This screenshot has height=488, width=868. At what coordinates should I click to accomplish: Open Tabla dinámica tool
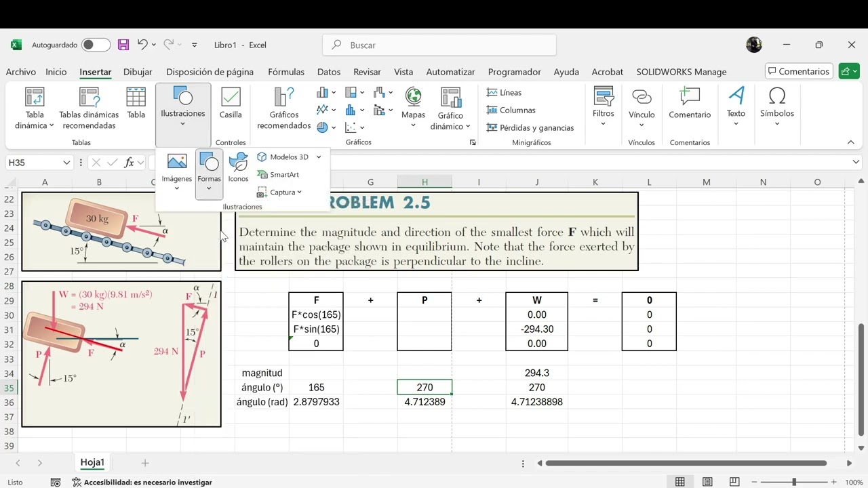pos(35,108)
